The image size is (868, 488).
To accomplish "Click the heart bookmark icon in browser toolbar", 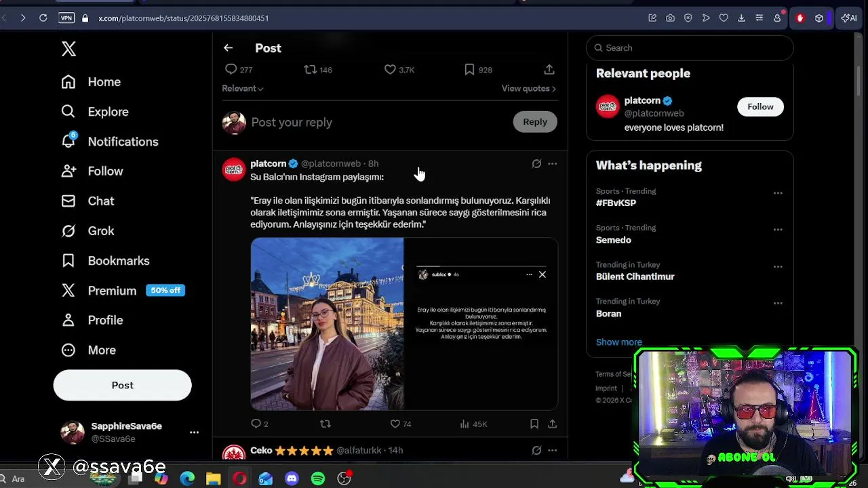I will click(x=724, y=18).
